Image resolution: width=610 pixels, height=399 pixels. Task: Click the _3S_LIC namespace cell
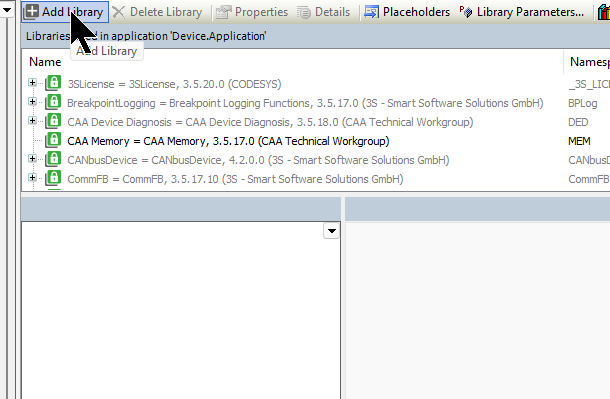click(x=589, y=84)
